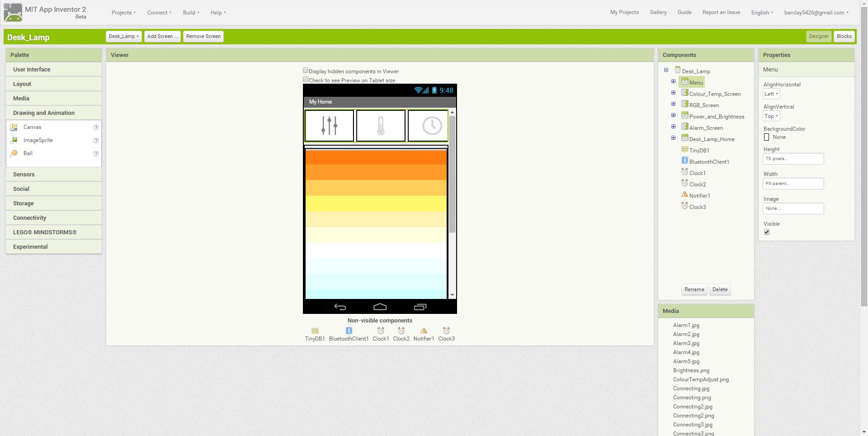The height and width of the screenshot is (436, 868).
Task: Expand the RGB_Screen node
Action: coord(673,104)
